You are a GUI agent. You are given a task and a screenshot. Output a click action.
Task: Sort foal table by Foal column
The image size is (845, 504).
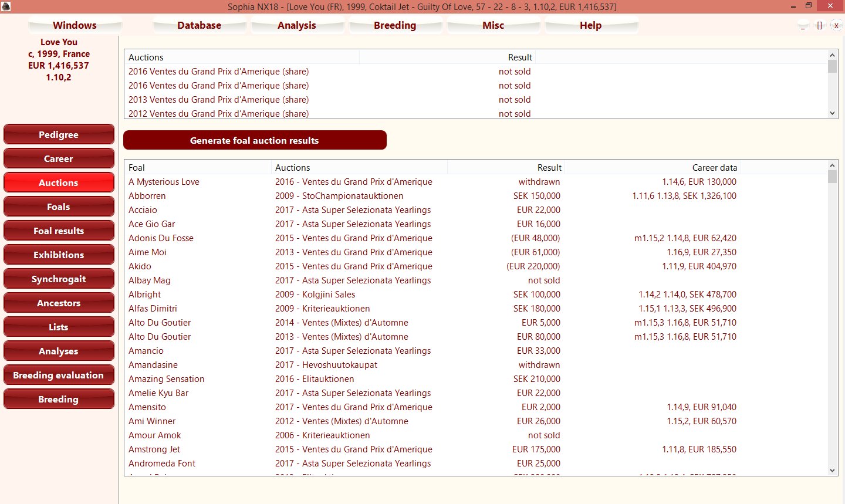(x=198, y=167)
